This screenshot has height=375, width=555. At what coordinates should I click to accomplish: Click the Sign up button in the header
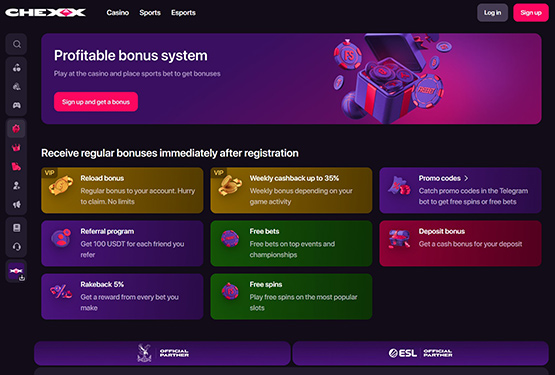tap(531, 13)
